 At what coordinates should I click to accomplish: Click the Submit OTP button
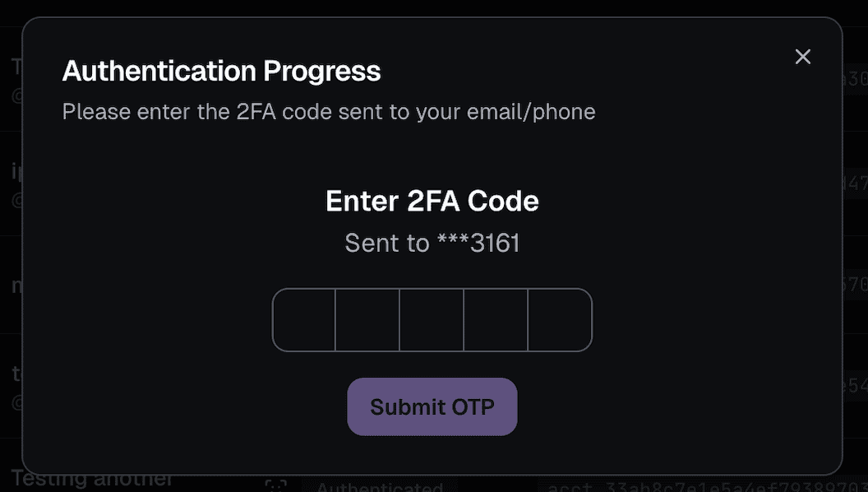coord(432,406)
